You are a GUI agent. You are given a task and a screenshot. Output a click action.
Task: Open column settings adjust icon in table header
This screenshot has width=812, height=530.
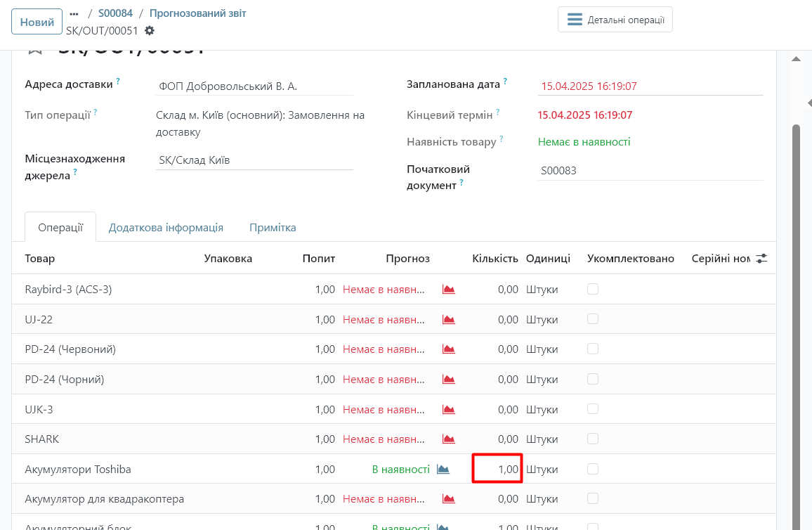(x=761, y=259)
